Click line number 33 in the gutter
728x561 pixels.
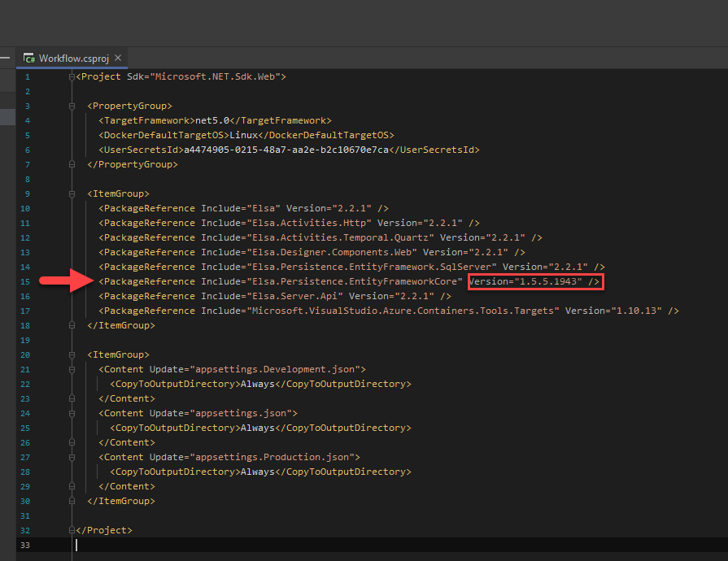(25, 546)
